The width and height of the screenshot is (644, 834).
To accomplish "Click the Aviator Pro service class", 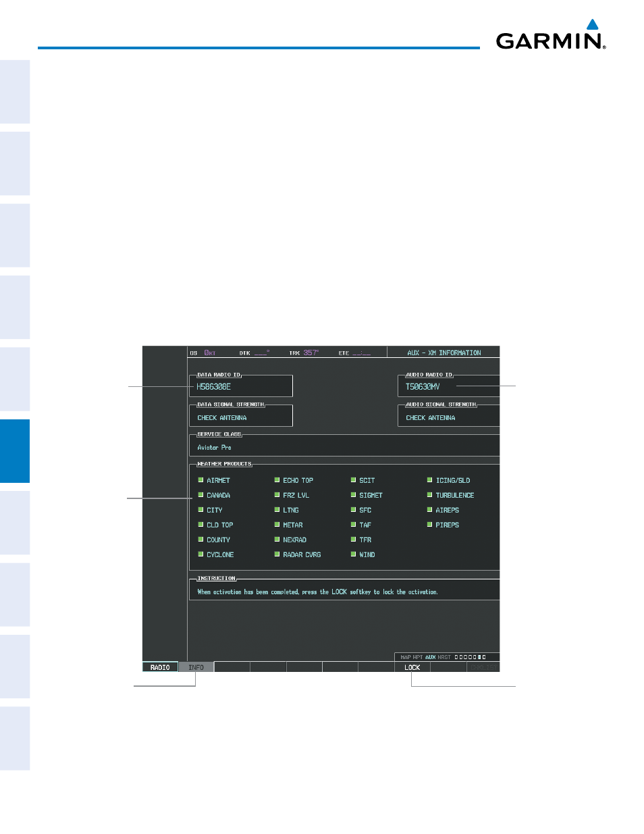I will (214, 448).
